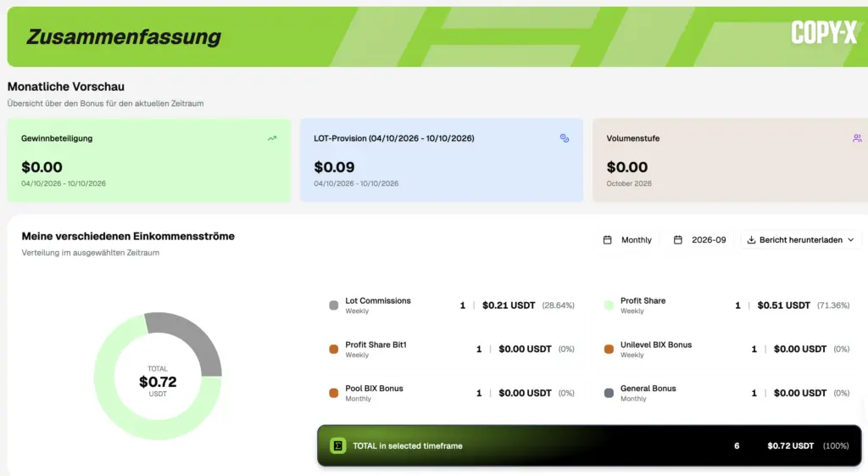
Task: Click the Profit Share Bit1 label
Action: [x=376, y=344]
